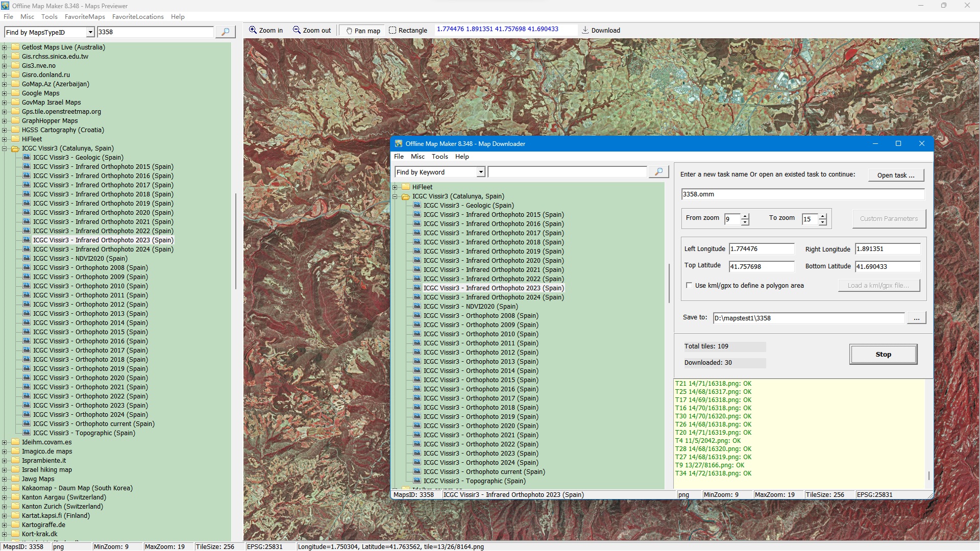Click the search icon beside MapsTypeID field
This screenshot has width=980, height=551.
click(x=225, y=32)
